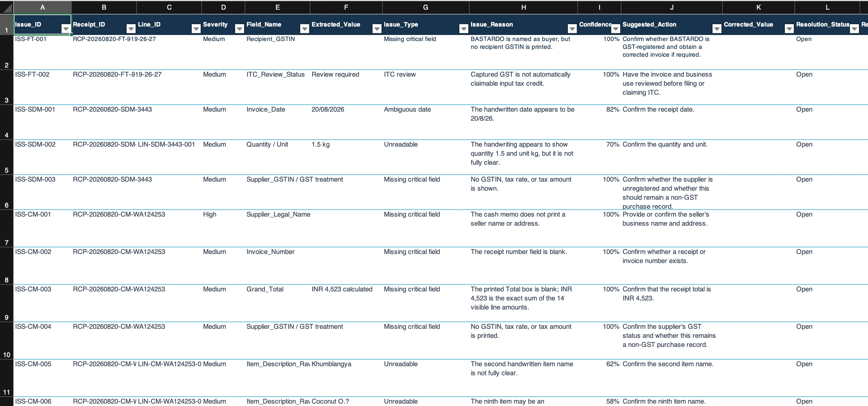Open the Extracted_Value filter dropdown

point(377,29)
